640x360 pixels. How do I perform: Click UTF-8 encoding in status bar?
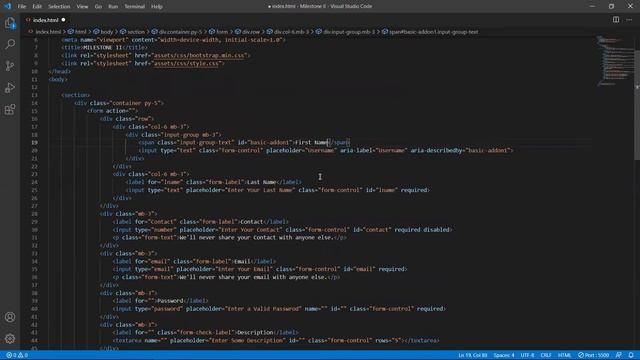pos(527,355)
